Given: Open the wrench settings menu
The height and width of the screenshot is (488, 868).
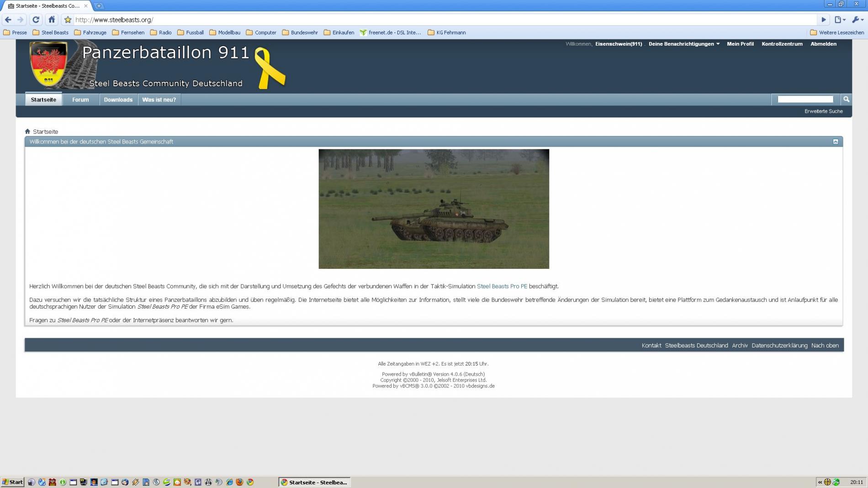Looking at the screenshot, I should pyautogui.click(x=857, y=20).
